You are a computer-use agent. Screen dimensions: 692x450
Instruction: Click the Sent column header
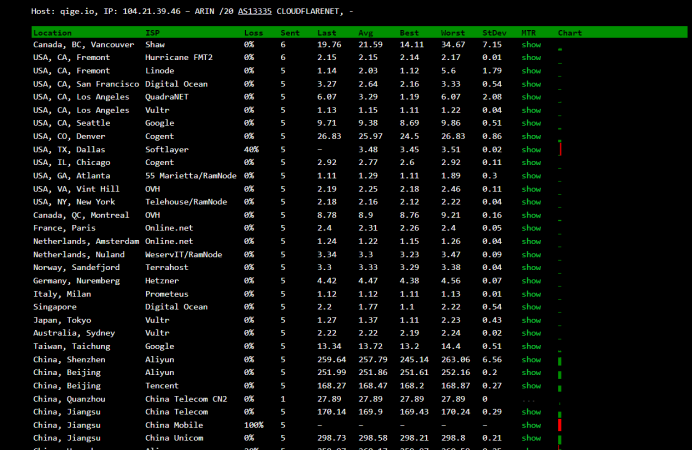[x=290, y=33]
